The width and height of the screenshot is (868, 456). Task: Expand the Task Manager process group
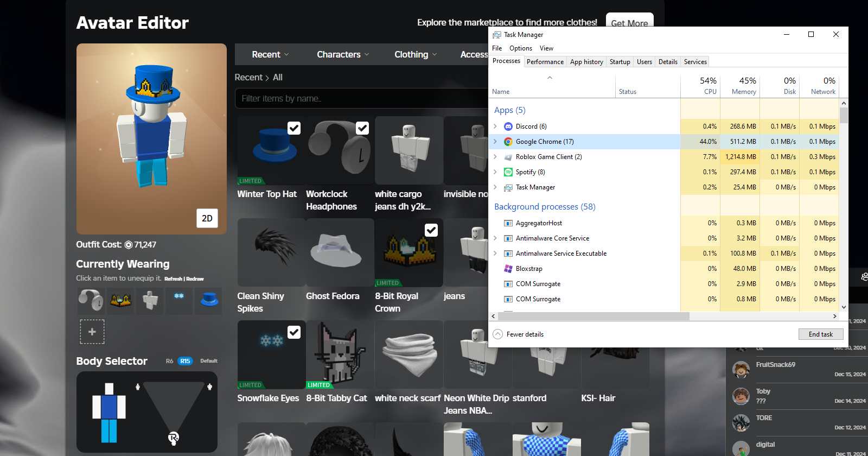pyautogui.click(x=495, y=187)
